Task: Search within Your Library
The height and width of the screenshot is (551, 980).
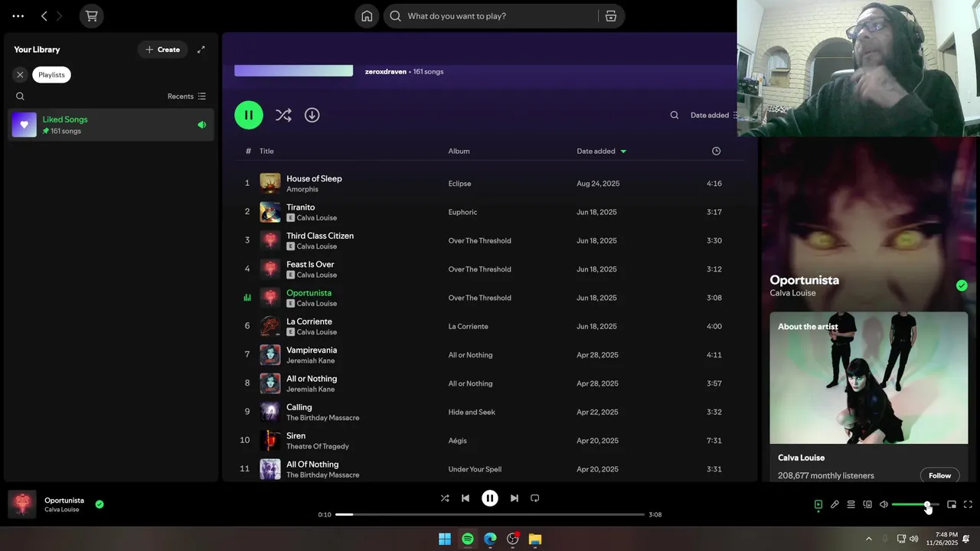Action: coord(20,96)
